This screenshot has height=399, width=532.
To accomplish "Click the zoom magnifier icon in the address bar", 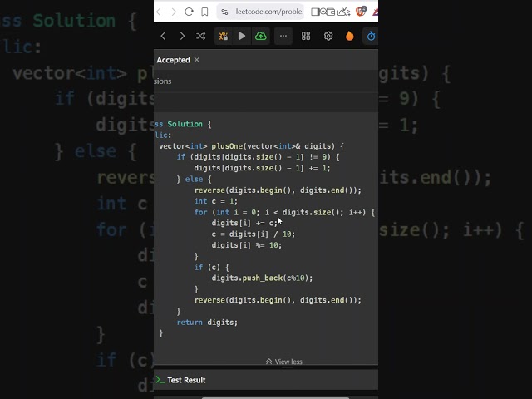I will tap(323, 12).
